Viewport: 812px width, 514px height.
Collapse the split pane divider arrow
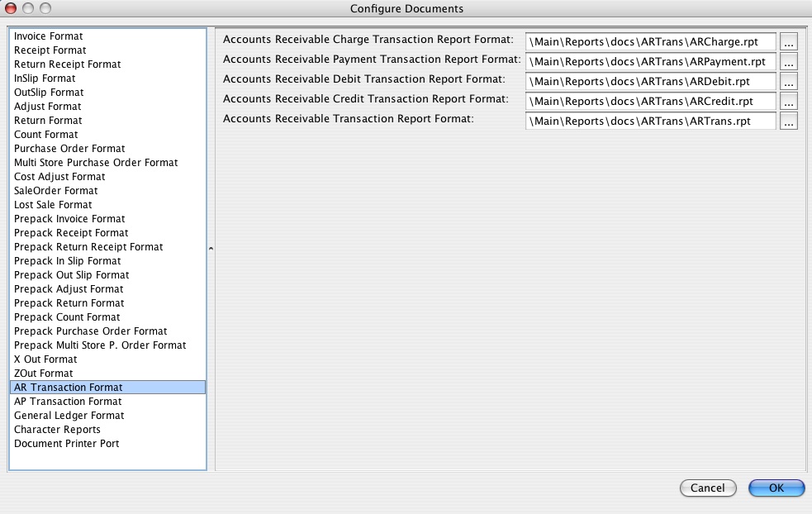tap(211, 249)
